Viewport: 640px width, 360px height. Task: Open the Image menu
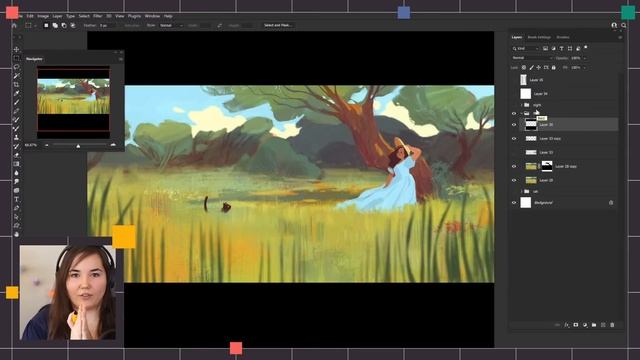[x=43, y=16]
